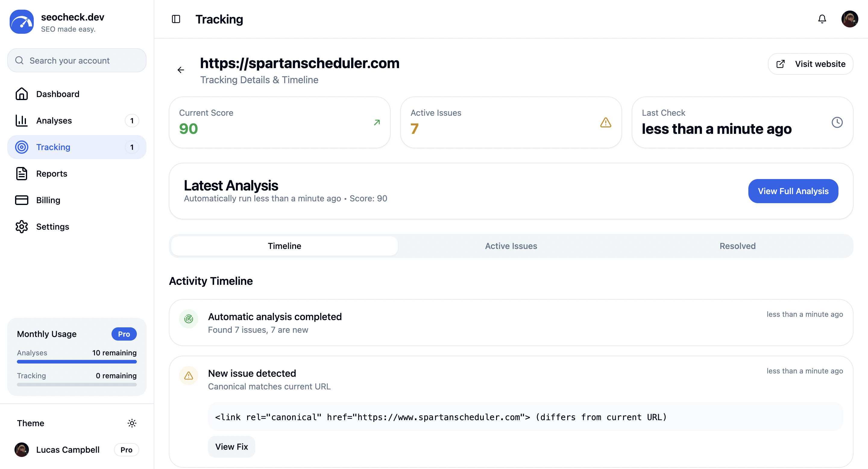
Task: Toggle the sidebar panel icon
Action: click(x=176, y=19)
